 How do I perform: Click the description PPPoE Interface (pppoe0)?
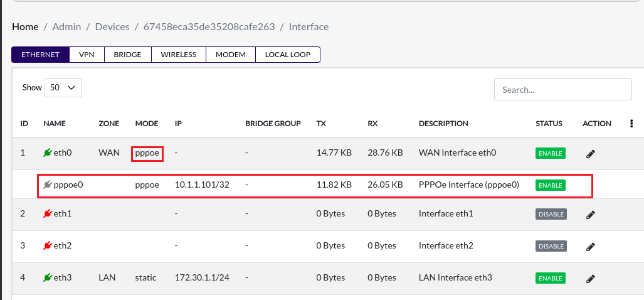tap(469, 185)
